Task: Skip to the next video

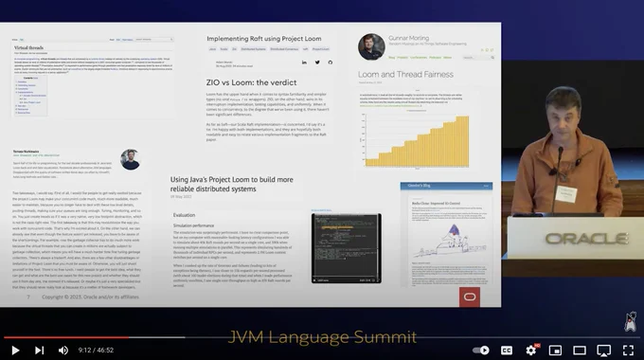Action: pyautogui.click(x=39, y=351)
